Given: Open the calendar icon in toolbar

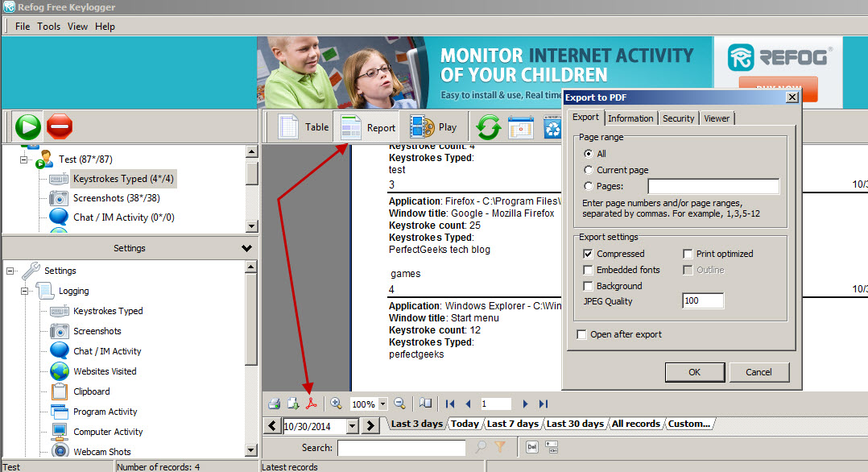Looking at the screenshot, I should tap(521, 127).
